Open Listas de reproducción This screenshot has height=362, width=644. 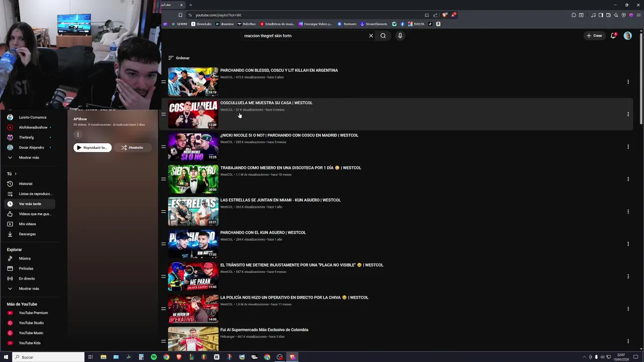[30, 194]
